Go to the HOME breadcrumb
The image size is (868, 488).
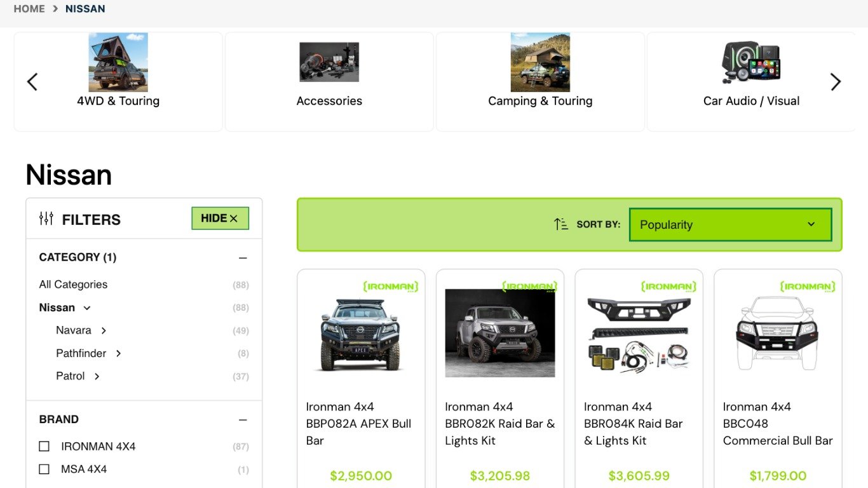tap(29, 9)
